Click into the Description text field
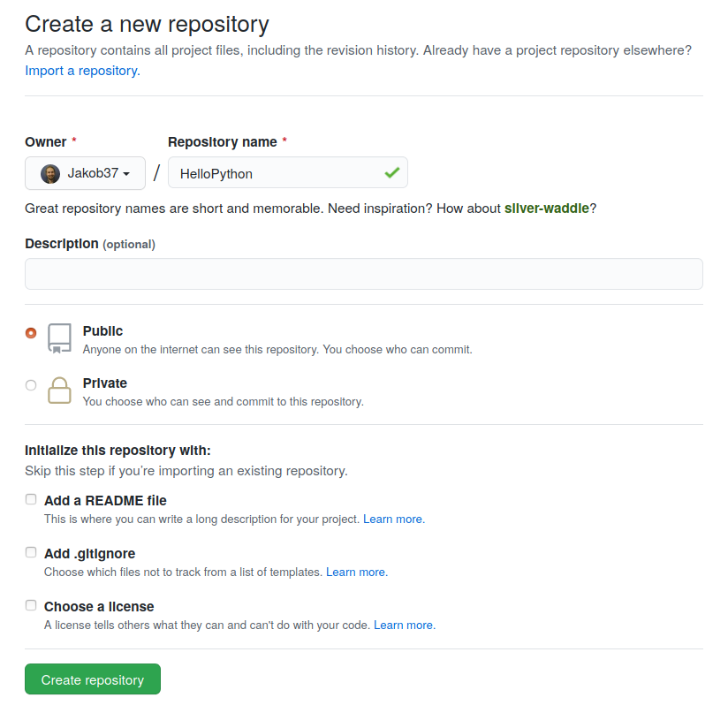Image resolution: width=728 pixels, height=728 pixels. click(x=364, y=274)
